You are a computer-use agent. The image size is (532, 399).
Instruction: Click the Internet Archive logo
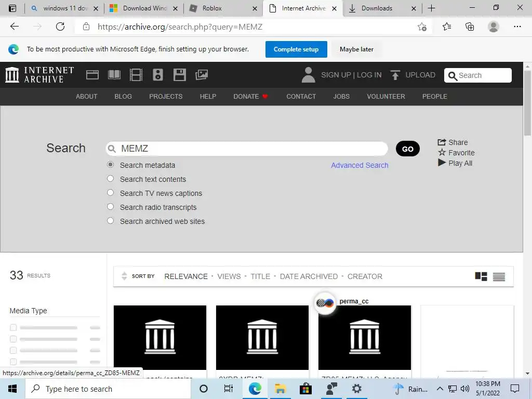39,75
